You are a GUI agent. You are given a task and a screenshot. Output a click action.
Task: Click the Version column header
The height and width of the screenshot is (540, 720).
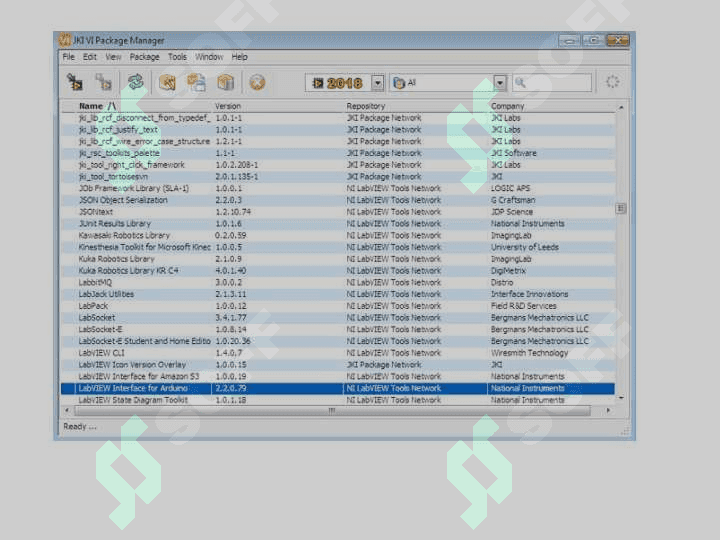(228, 106)
